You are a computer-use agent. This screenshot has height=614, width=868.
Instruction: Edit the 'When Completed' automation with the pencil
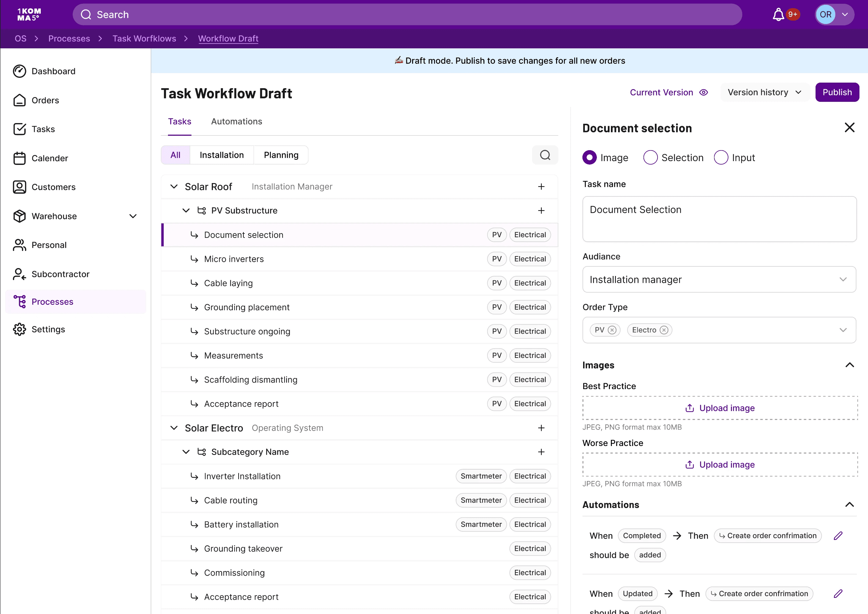click(x=838, y=536)
